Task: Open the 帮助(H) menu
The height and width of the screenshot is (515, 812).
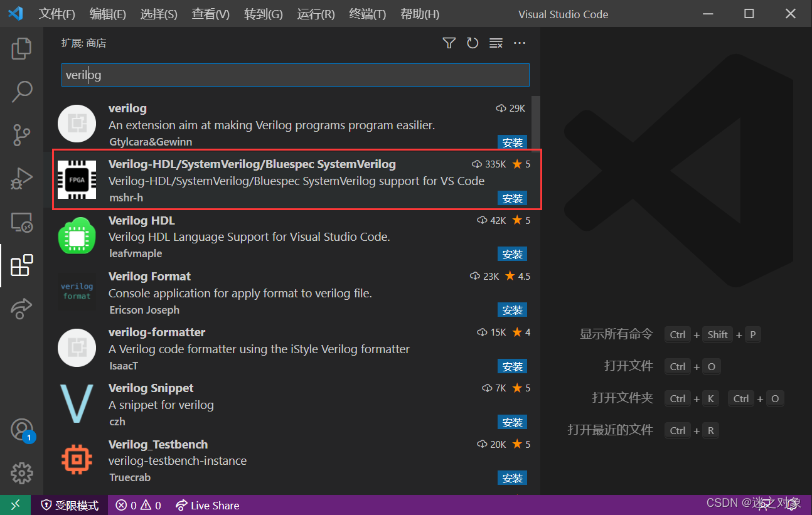Action: tap(420, 14)
